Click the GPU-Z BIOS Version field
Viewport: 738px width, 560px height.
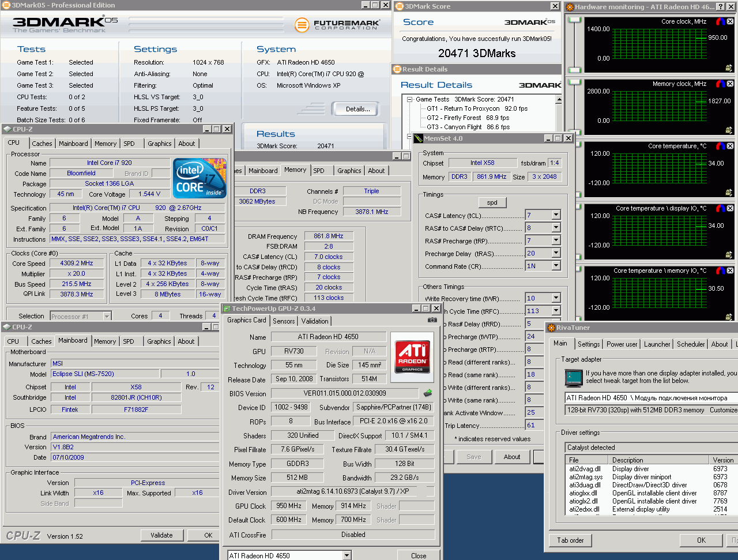point(346,393)
